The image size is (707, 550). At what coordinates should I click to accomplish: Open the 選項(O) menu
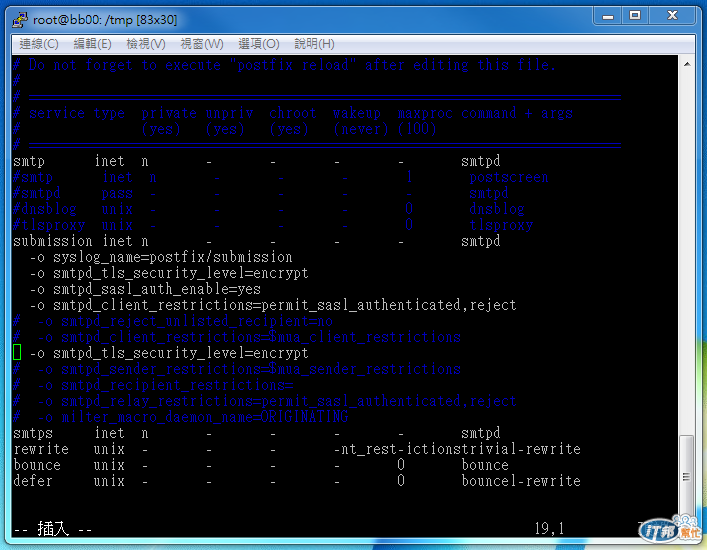click(x=259, y=44)
